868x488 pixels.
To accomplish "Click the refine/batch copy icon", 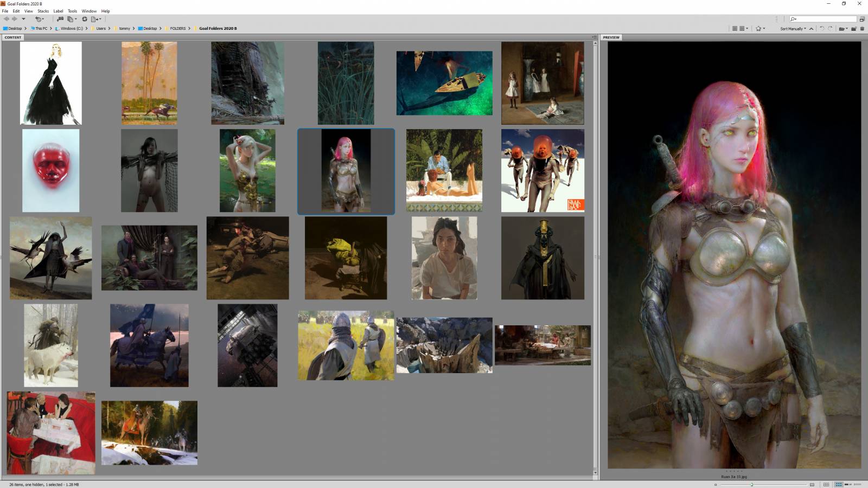I will click(71, 19).
